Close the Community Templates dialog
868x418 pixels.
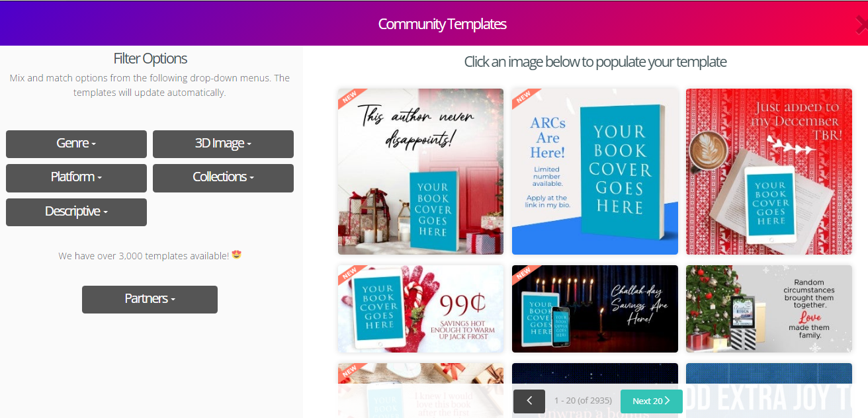pos(861,24)
